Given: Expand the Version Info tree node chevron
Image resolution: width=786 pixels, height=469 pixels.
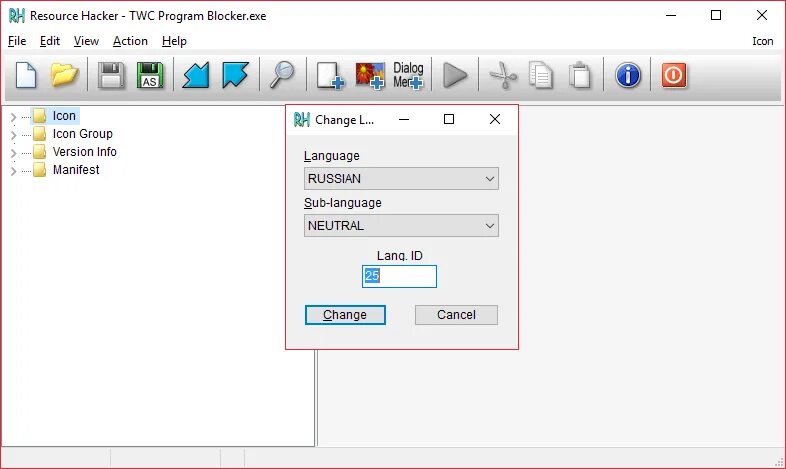Looking at the screenshot, I should click(x=14, y=153).
